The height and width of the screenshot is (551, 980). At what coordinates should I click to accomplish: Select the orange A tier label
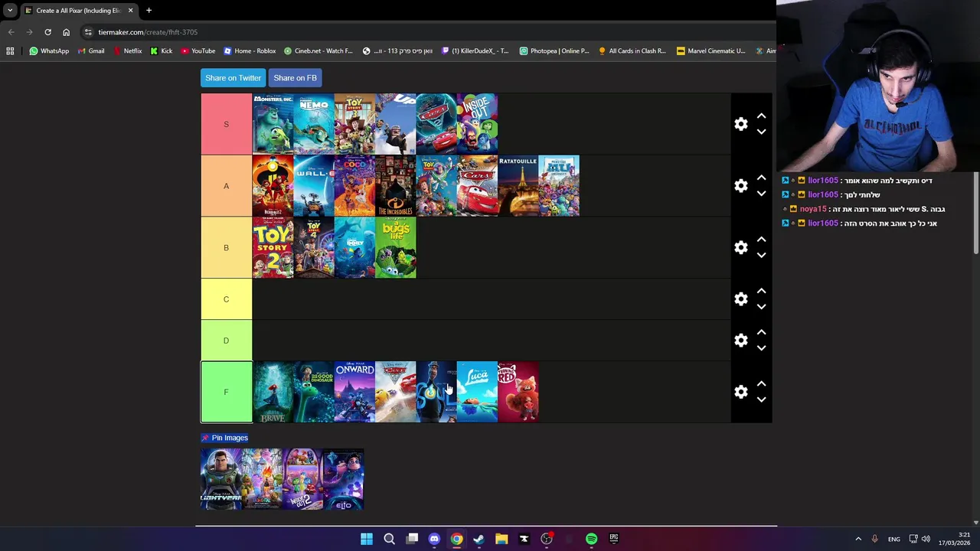(226, 186)
